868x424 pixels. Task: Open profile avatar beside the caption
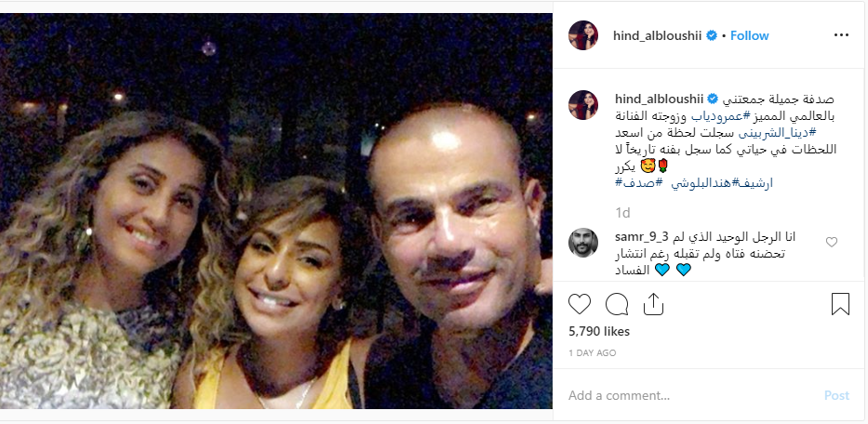click(x=583, y=105)
